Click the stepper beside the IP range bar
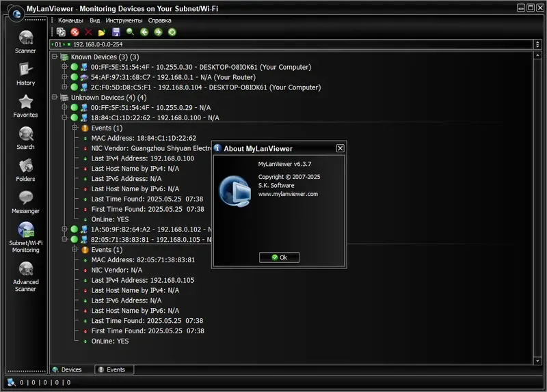Image resolution: width=547 pixels, height=392 pixels. coord(537,44)
